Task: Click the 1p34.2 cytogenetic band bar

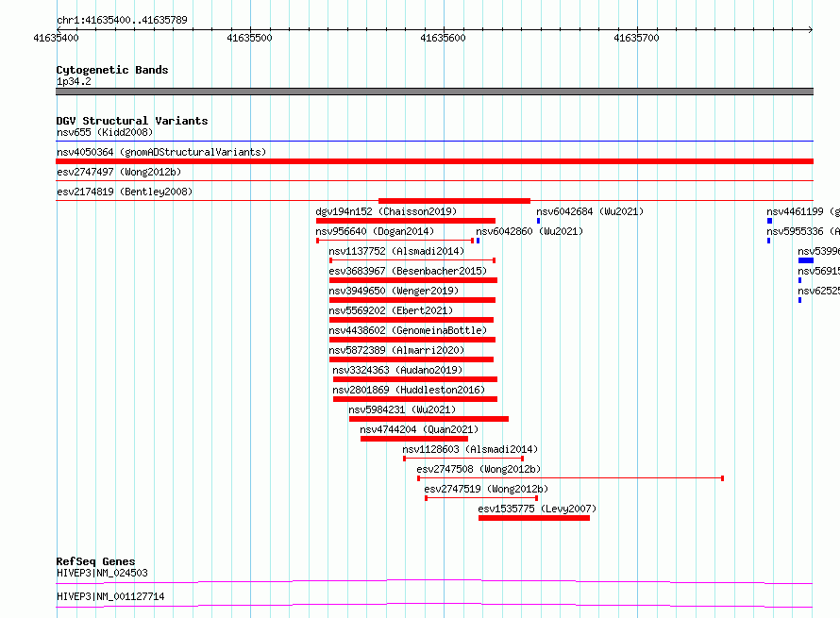Action: (434, 92)
